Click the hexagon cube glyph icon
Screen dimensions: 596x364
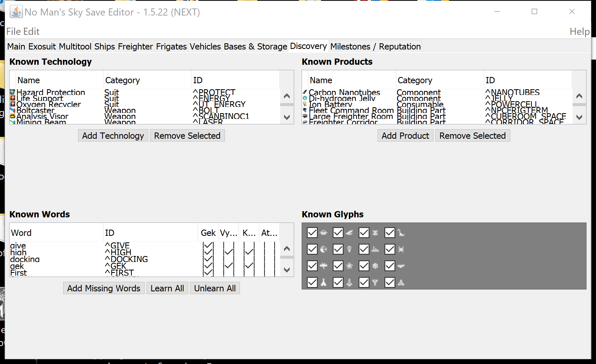pos(375,266)
